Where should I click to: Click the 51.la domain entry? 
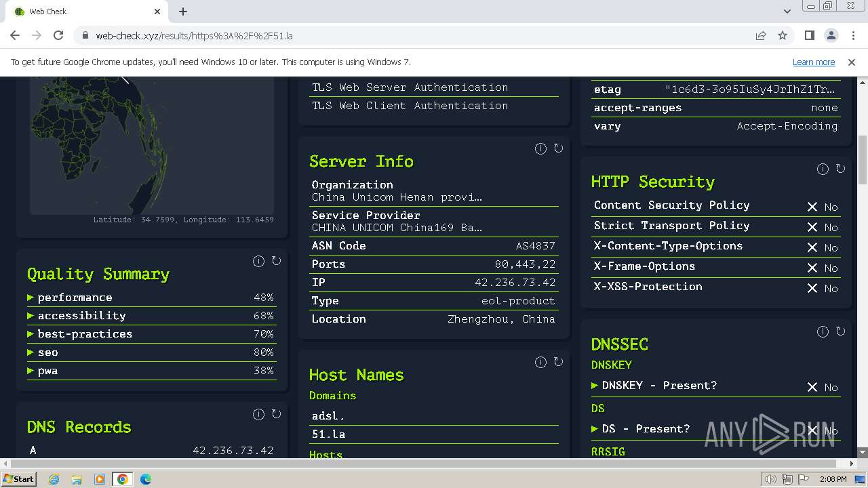click(x=434, y=434)
